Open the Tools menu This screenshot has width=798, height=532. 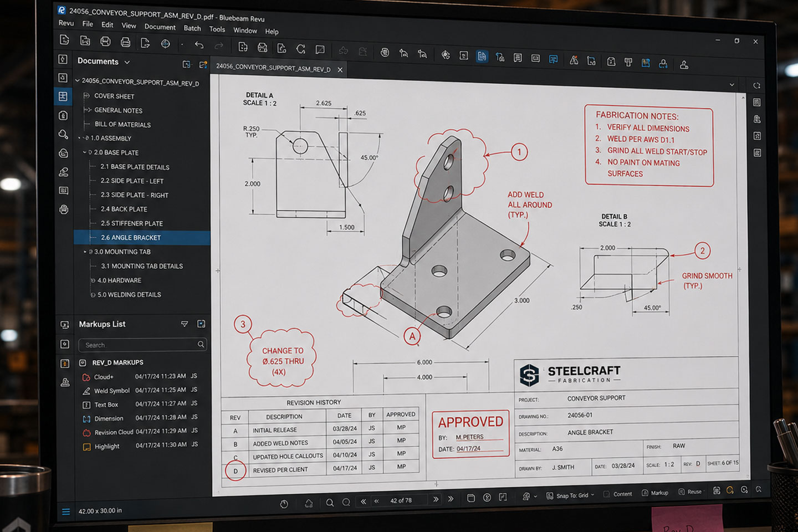tap(217, 29)
